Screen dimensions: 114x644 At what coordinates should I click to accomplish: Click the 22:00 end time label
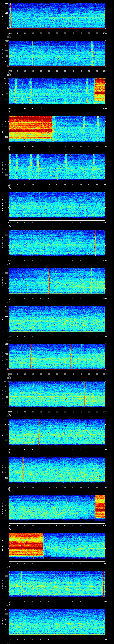point(105,223)
